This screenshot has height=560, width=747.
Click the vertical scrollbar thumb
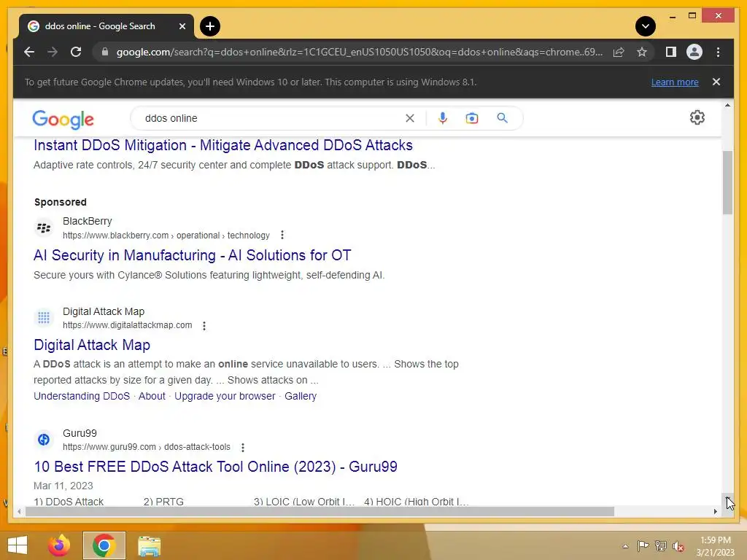coord(727,183)
